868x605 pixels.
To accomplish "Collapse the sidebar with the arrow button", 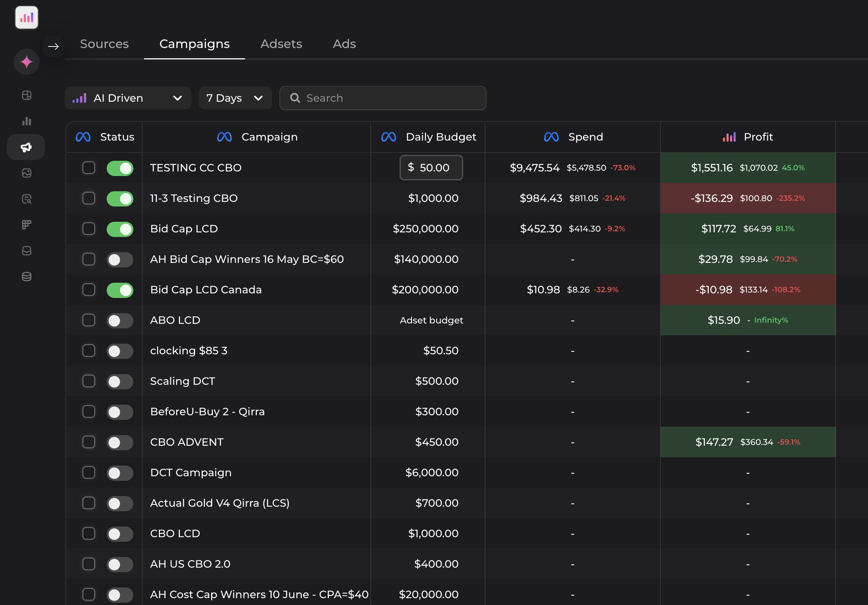I will pyautogui.click(x=53, y=46).
